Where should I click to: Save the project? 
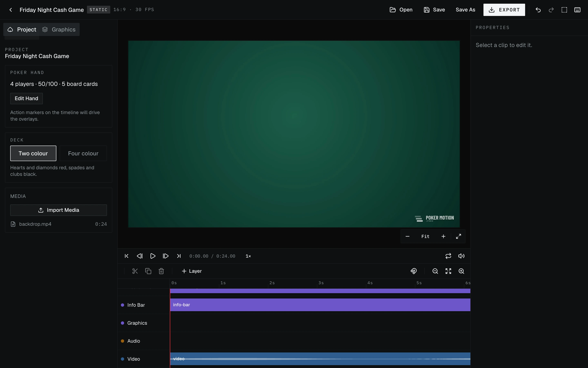(x=434, y=10)
